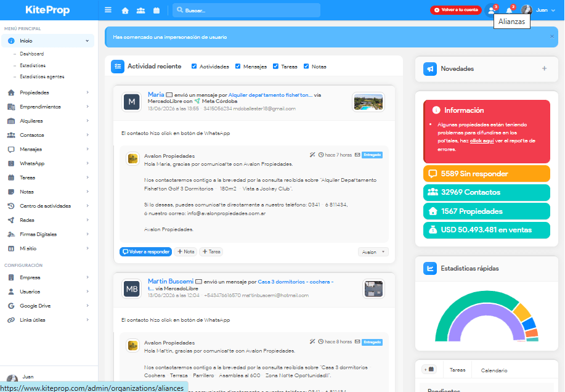The width and height of the screenshot is (565, 392).
Task: Click the Novedades megaphone icon
Action: [430, 69]
